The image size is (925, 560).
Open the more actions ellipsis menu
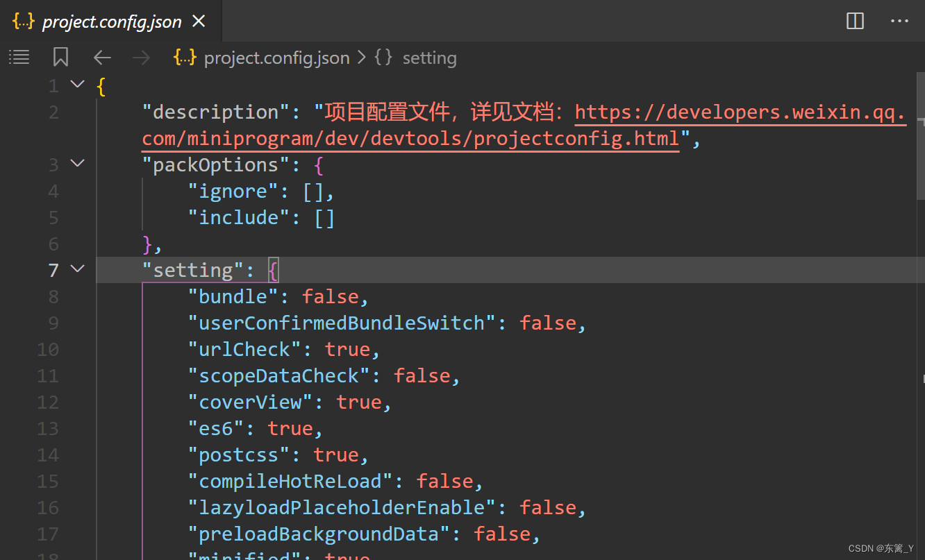tap(899, 22)
